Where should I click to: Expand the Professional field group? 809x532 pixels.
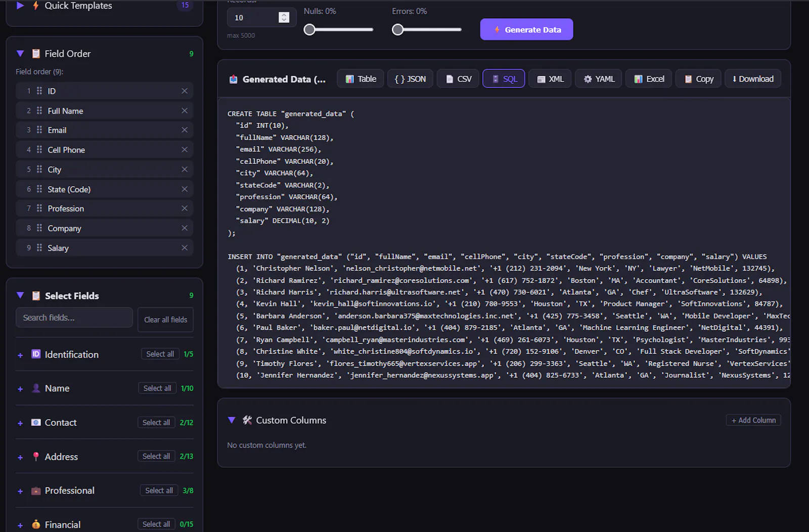coord(20,492)
